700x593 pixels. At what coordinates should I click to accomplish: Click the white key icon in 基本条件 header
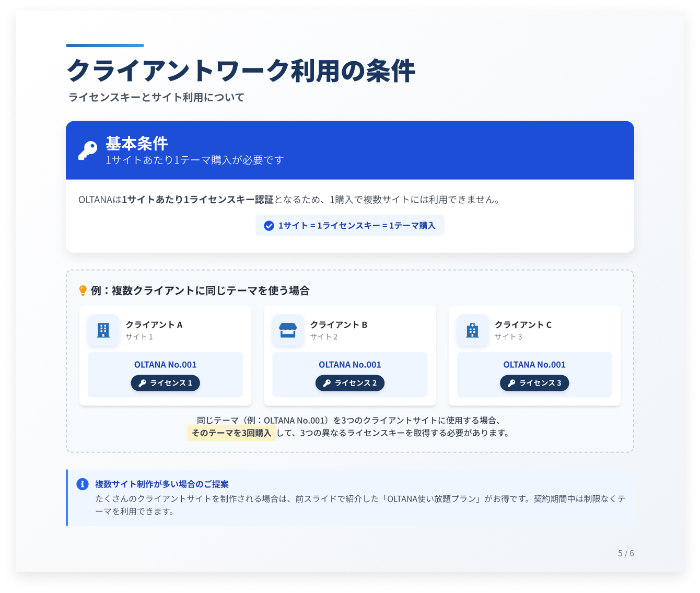point(88,150)
